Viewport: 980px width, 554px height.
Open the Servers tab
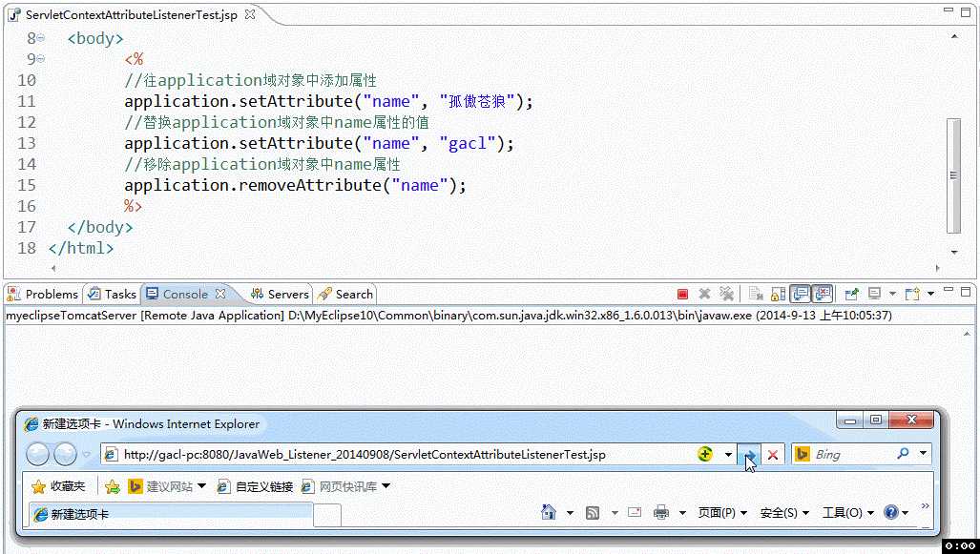click(x=280, y=295)
